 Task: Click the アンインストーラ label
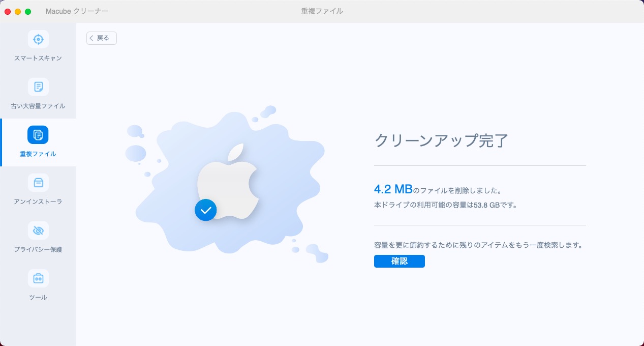pos(38,201)
